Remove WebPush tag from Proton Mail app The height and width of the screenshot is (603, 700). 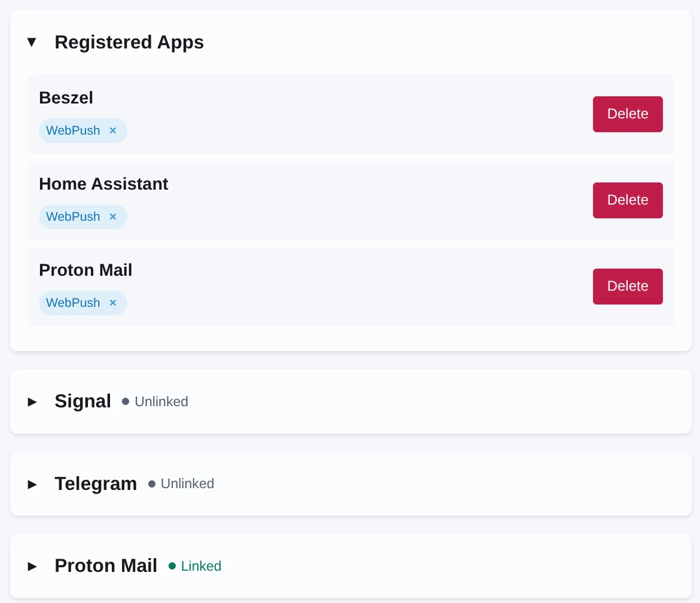pos(113,303)
